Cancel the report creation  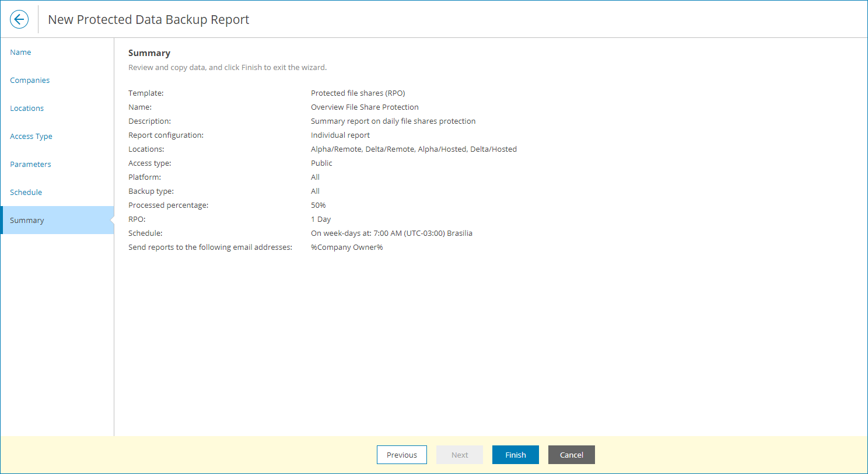coord(571,455)
